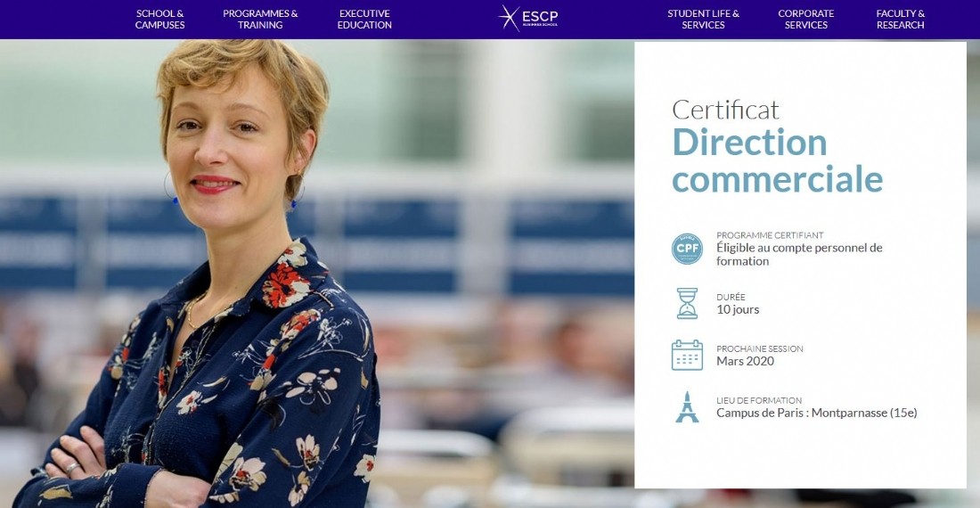Click the hourglass duration icon
Screen dimensions: 980x508
687,303
